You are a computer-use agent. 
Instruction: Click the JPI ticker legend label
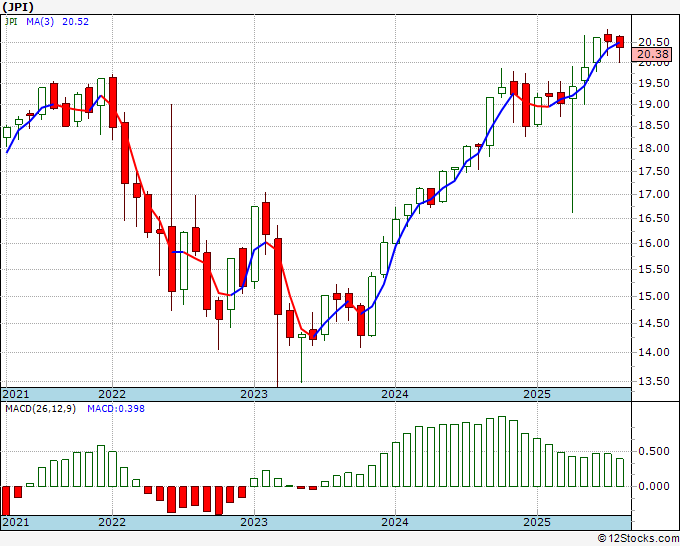point(11,22)
